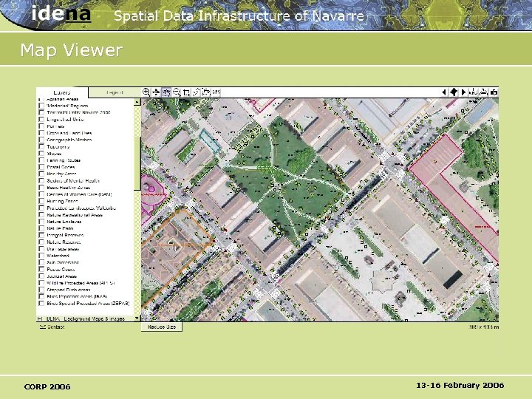Screen dimensions: 532x399
Task: Click layer list scroll down arrow
Action: click(x=137, y=318)
